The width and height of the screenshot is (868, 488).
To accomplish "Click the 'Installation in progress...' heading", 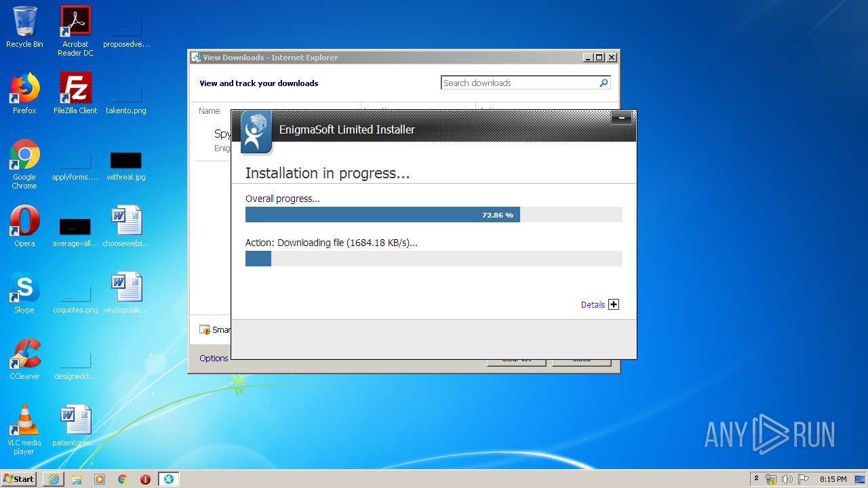I will (x=328, y=174).
